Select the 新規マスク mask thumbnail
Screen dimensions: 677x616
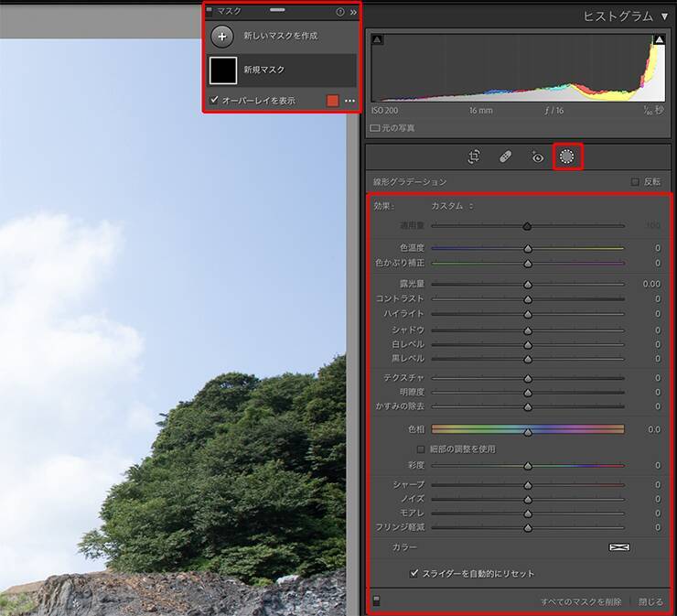coord(223,70)
